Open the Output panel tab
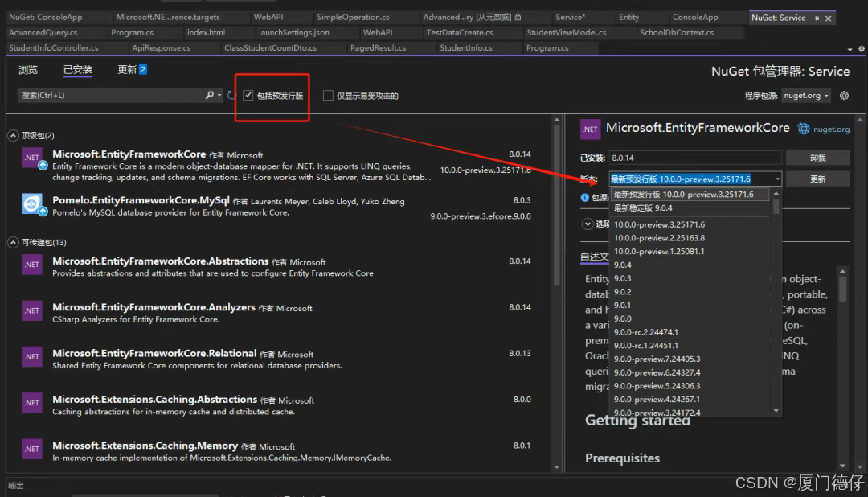 (x=15, y=486)
